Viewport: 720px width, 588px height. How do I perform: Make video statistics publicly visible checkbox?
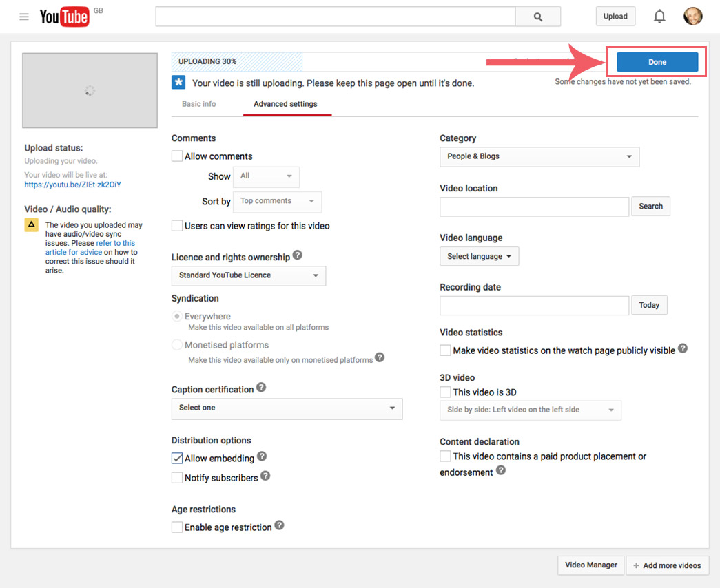tap(445, 350)
